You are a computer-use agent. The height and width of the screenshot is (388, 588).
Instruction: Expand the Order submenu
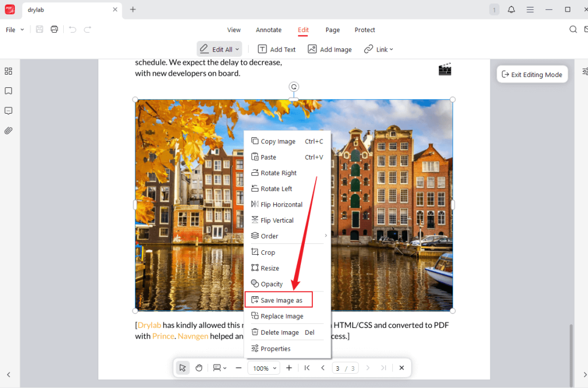(269, 236)
